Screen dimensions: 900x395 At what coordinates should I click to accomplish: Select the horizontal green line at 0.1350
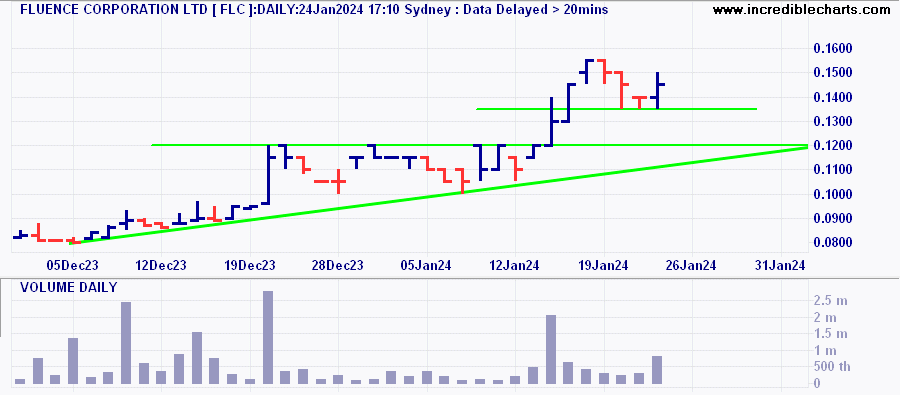coord(616,109)
